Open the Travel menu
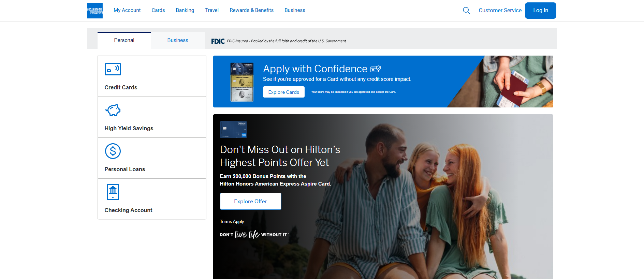The width and height of the screenshot is (644, 279). point(212,10)
